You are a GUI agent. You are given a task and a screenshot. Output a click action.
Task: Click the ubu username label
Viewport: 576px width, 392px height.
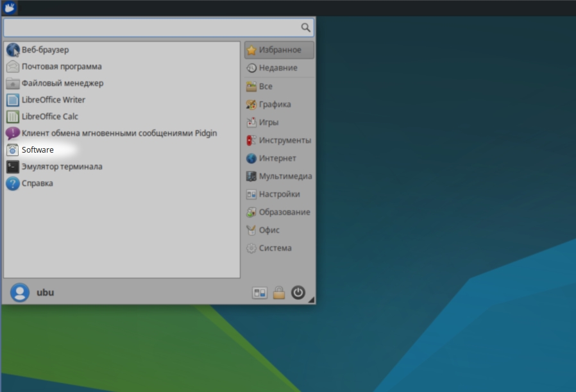click(45, 293)
